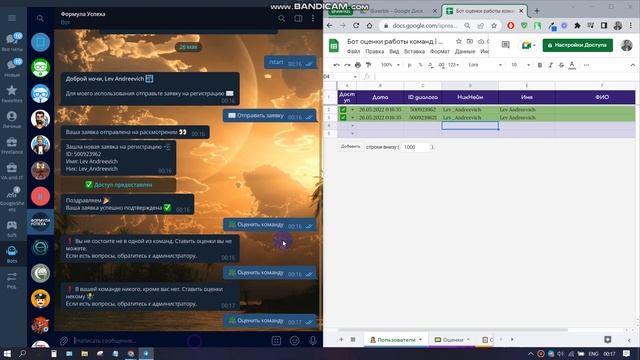Open the Вид menu in Sheets
Image resolution: width=640 pixels, height=360 pixels.
point(394,51)
